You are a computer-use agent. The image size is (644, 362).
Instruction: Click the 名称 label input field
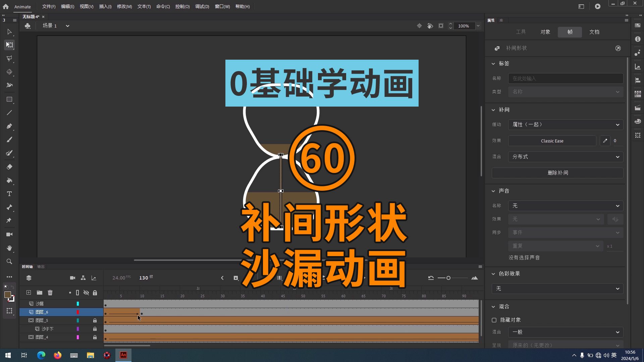pos(565,78)
